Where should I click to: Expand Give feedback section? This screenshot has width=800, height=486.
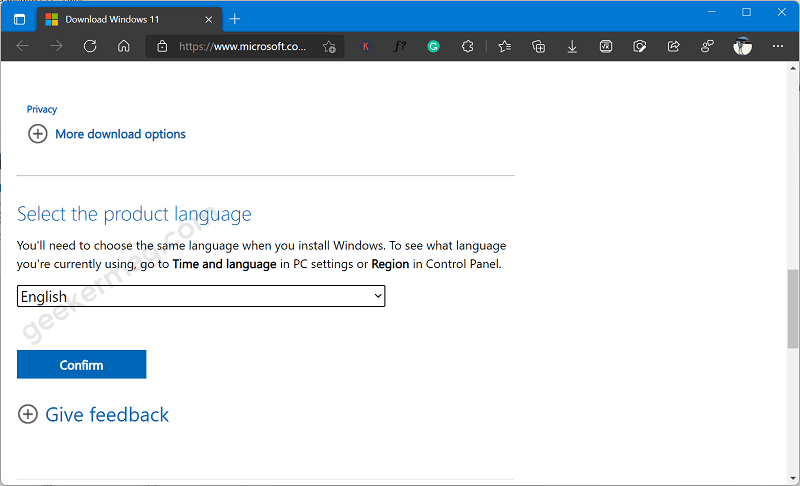pyautogui.click(x=107, y=415)
